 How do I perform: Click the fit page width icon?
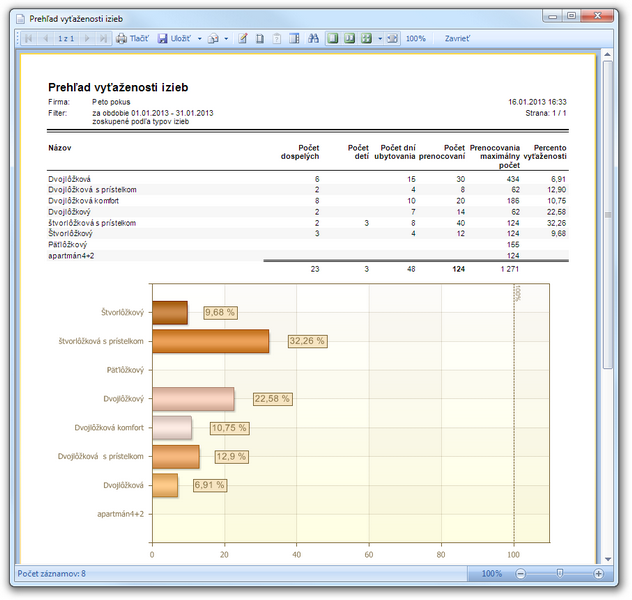click(x=392, y=39)
